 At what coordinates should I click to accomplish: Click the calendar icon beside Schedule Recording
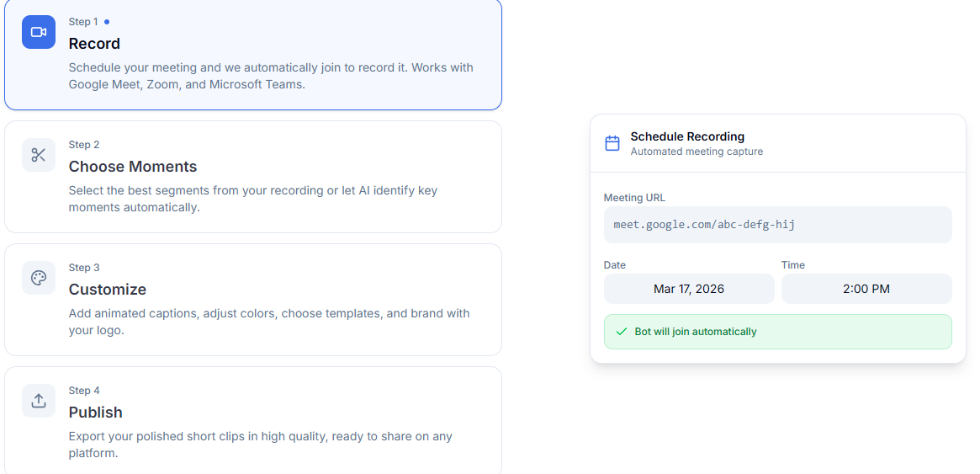pos(612,143)
